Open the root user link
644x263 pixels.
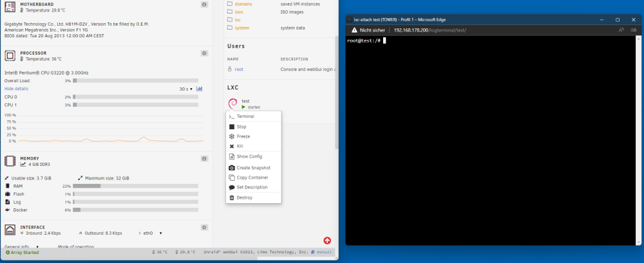coord(239,69)
